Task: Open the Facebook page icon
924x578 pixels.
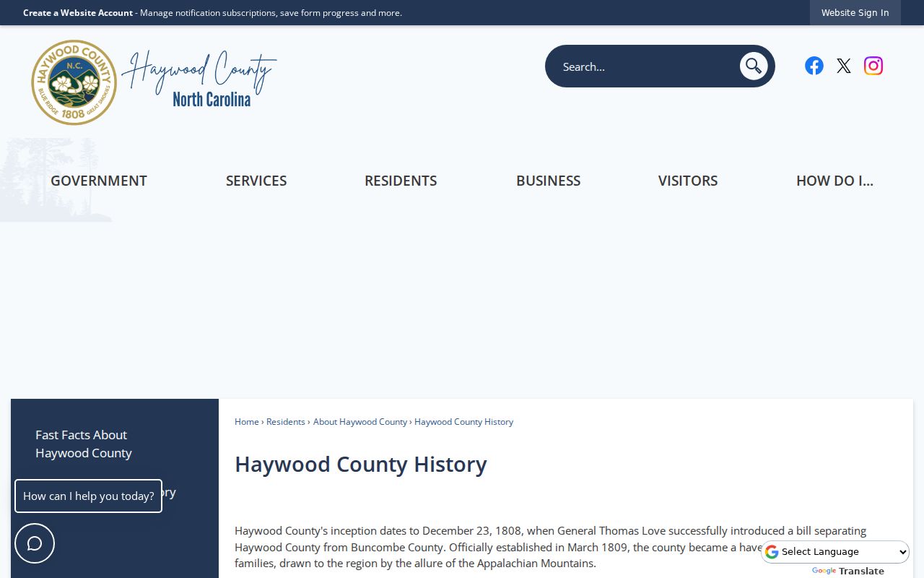Action: [x=814, y=66]
